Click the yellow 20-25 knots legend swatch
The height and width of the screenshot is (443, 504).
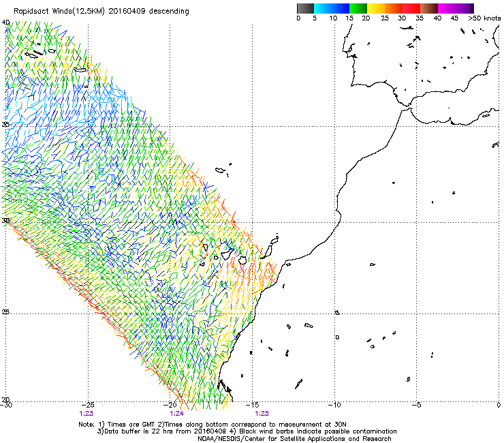pos(376,8)
